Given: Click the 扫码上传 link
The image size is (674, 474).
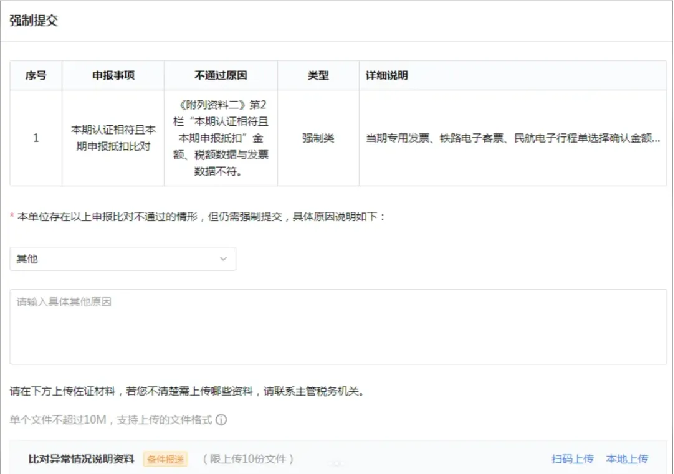Looking at the screenshot, I should point(573,459).
